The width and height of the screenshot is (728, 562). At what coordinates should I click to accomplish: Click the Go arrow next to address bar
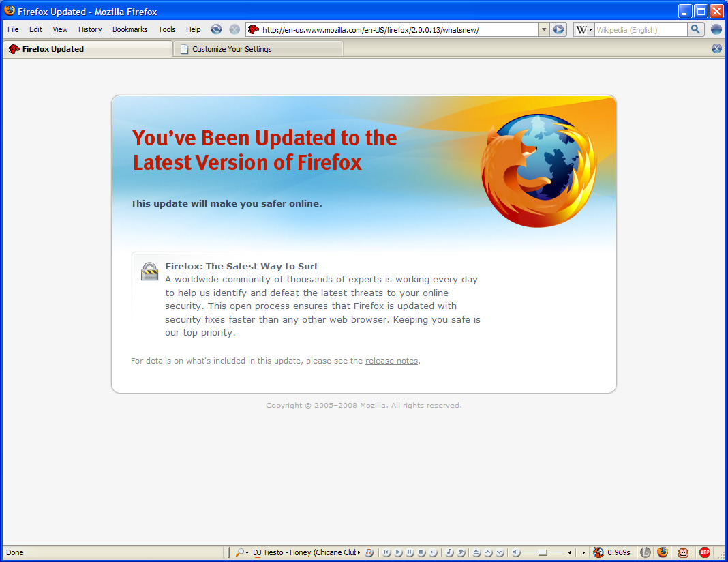(558, 29)
